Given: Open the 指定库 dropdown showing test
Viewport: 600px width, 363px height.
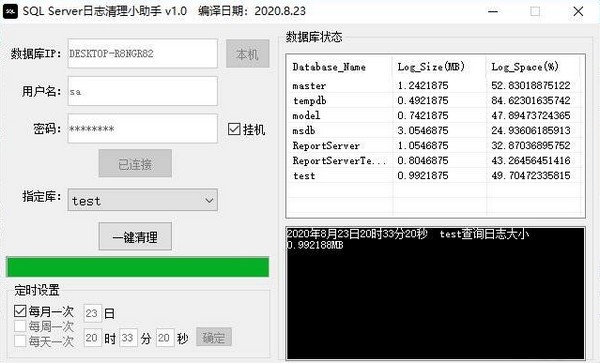Looking at the screenshot, I should (143, 200).
